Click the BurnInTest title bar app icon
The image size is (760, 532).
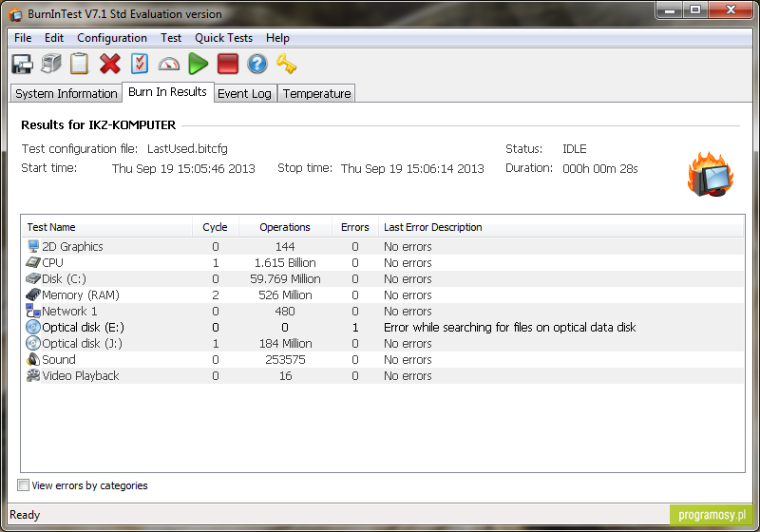[x=15, y=14]
